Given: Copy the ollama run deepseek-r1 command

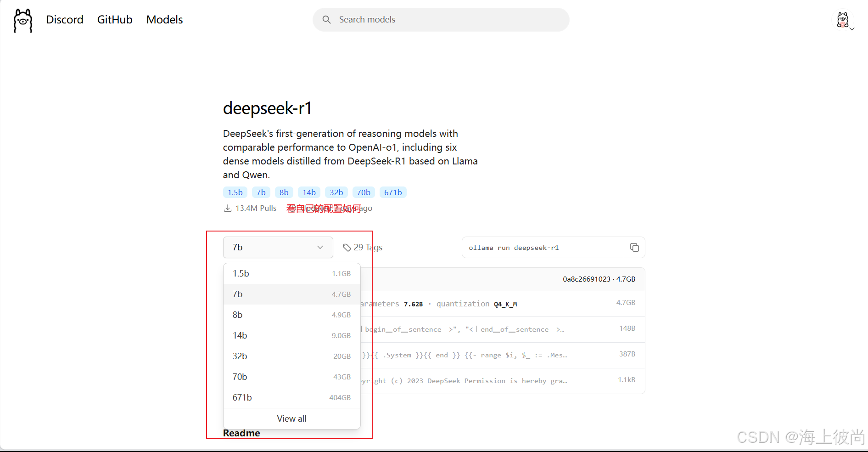Looking at the screenshot, I should [x=635, y=248].
